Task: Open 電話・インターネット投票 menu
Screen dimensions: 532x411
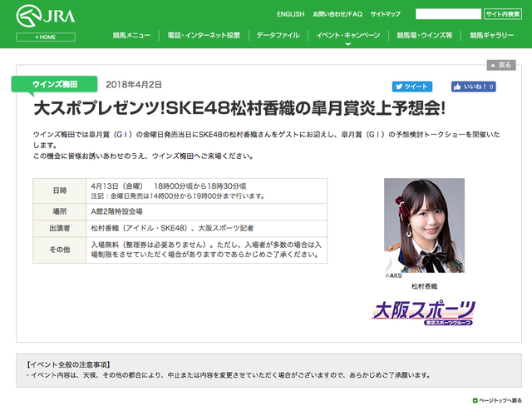Action: [204, 35]
